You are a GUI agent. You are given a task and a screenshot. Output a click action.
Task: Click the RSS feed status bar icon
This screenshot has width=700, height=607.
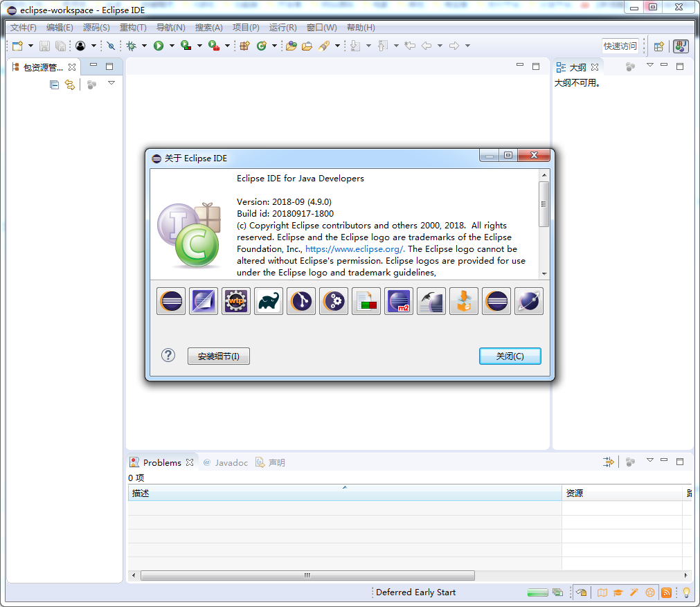point(666,592)
